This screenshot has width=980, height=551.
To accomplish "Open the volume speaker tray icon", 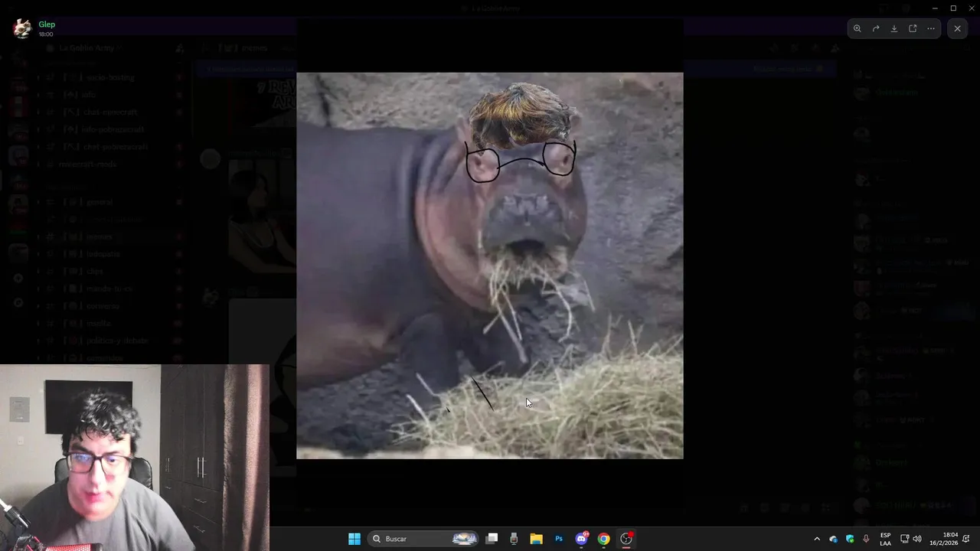I will point(917,539).
